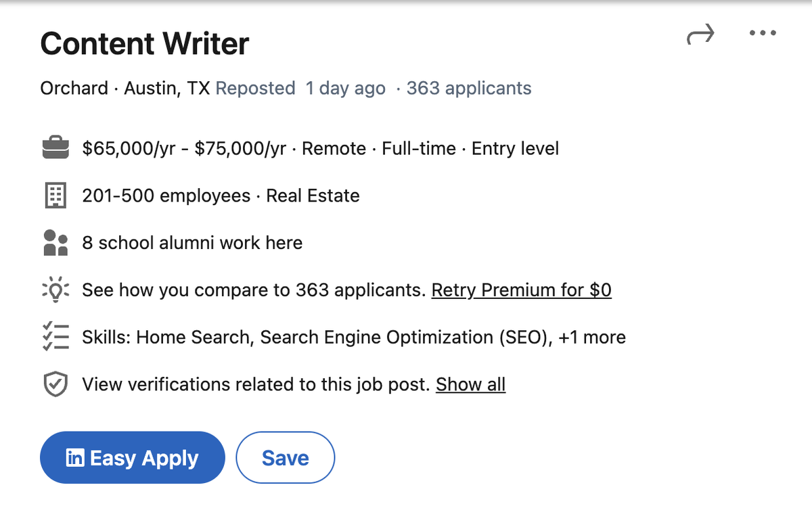Click the salary range $65,000/yr - $75,000/yr

(184, 149)
